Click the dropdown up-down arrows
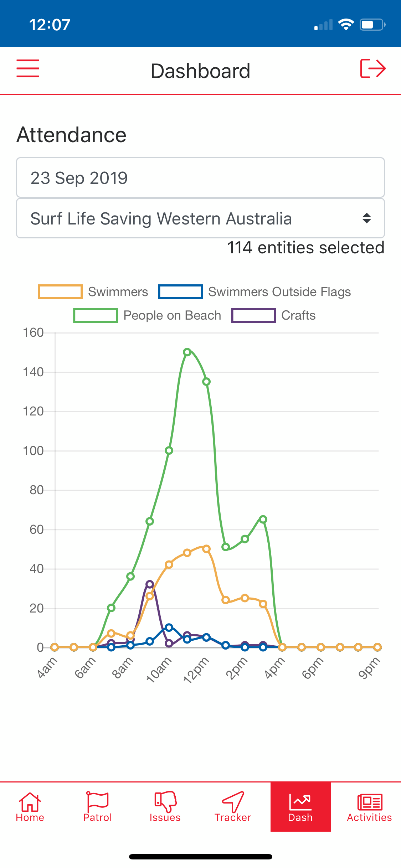401x868 pixels. point(367,218)
